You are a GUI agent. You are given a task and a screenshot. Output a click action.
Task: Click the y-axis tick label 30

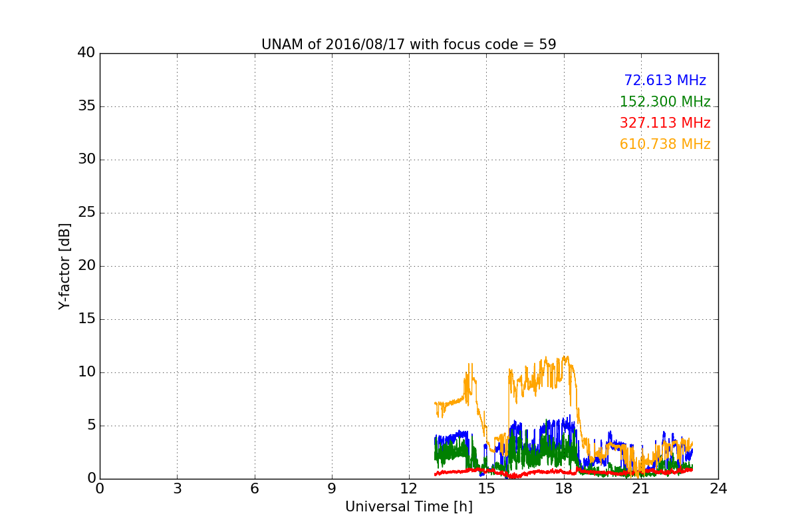[x=86, y=160]
